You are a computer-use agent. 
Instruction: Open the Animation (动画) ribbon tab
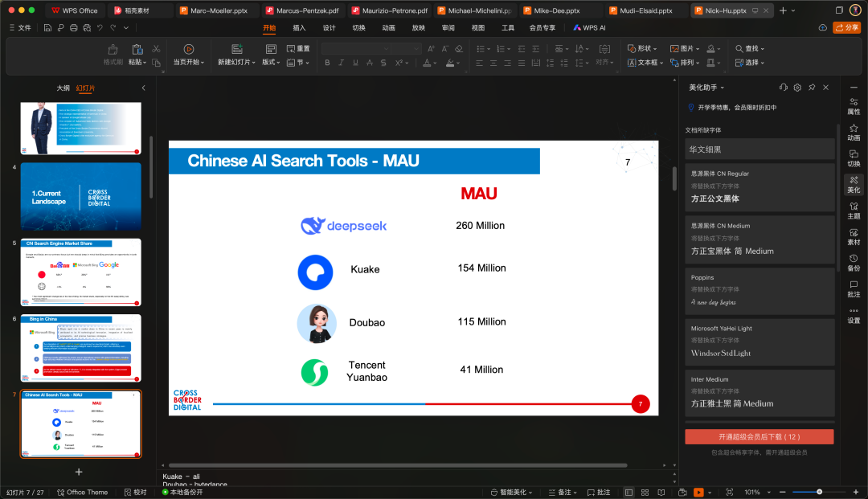click(x=389, y=27)
